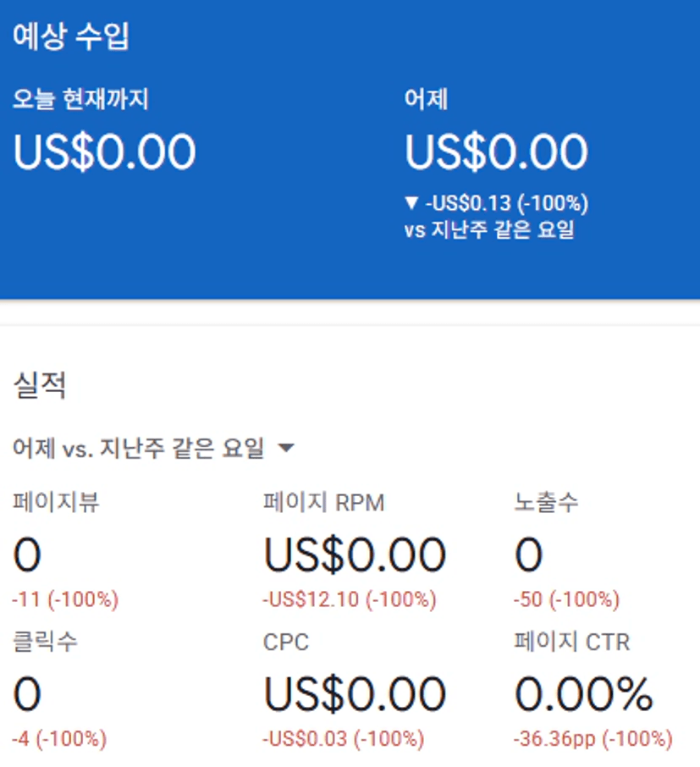Click the 클릭수 metric label
Image resolution: width=700 pixels, height=767 pixels.
pos(45,642)
